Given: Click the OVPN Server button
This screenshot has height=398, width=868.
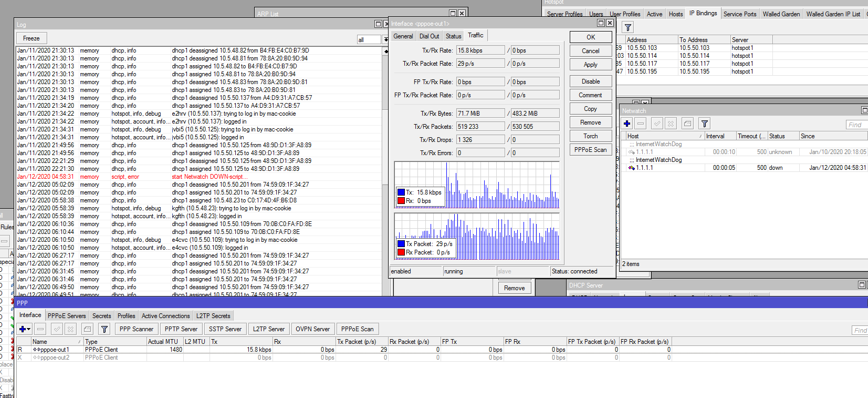Looking at the screenshot, I should [x=313, y=329].
